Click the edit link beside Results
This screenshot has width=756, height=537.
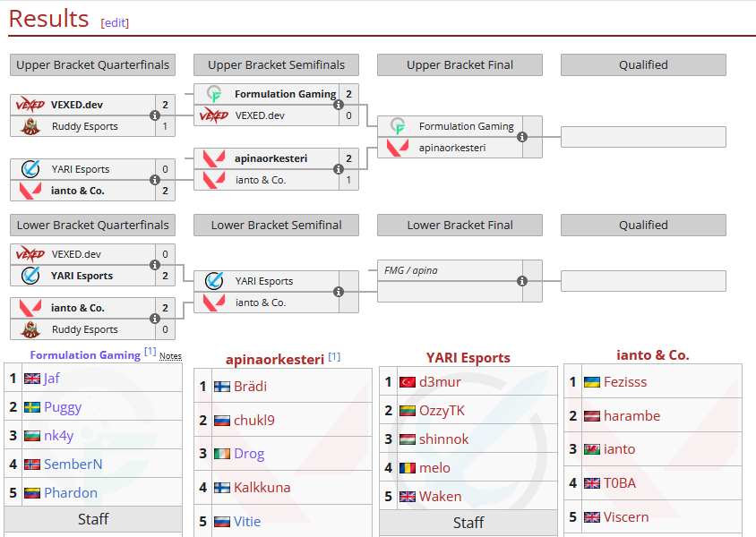click(115, 22)
